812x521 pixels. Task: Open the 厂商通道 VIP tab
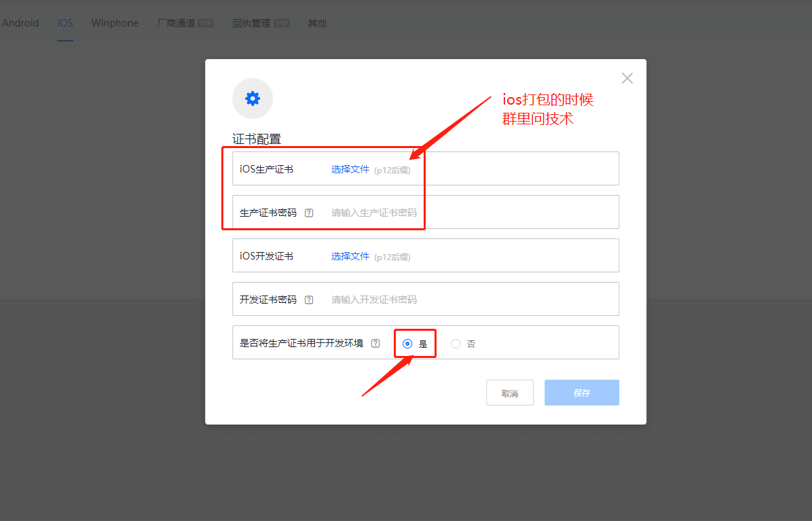[185, 23]
